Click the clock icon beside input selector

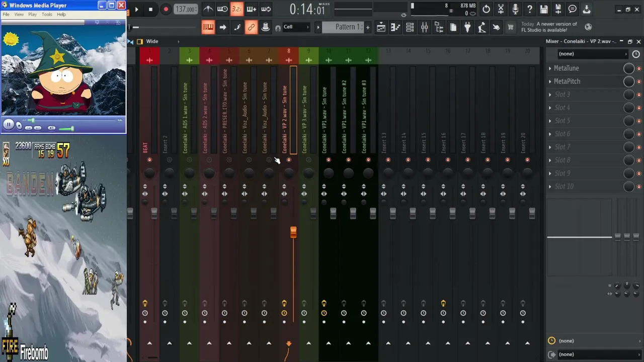(636, 54)
